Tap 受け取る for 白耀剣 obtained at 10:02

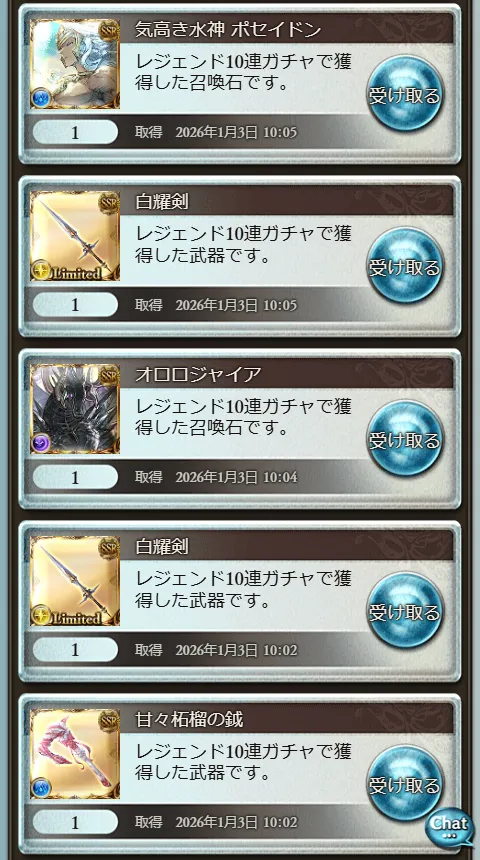405,611
